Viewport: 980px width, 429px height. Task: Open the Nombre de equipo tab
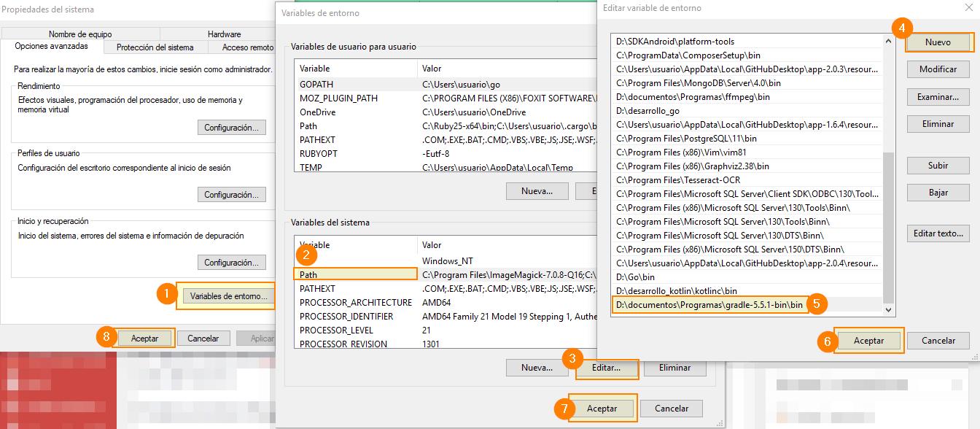[x=79, y=34]
